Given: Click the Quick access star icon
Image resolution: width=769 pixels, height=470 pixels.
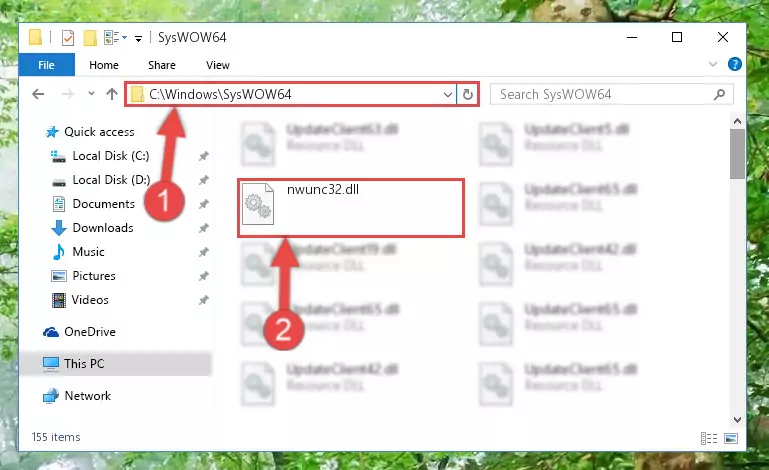Looking at the screenshot, I should [51, 132].
